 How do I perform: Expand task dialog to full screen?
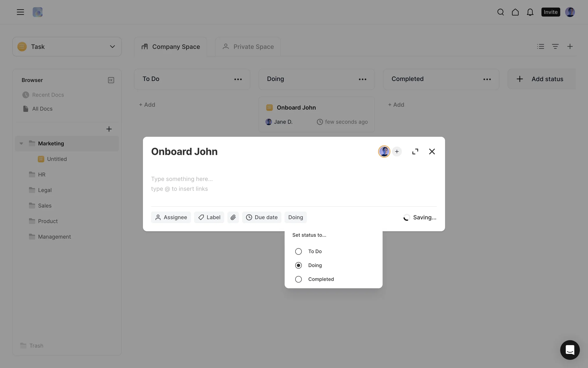[x=415, y=151]
